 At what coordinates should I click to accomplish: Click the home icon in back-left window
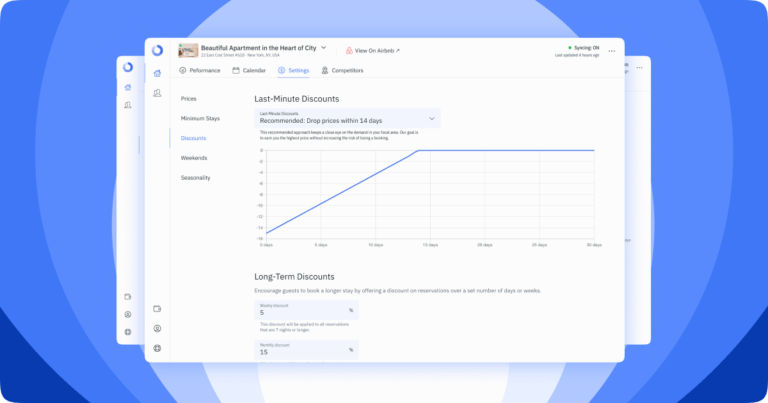128,88
